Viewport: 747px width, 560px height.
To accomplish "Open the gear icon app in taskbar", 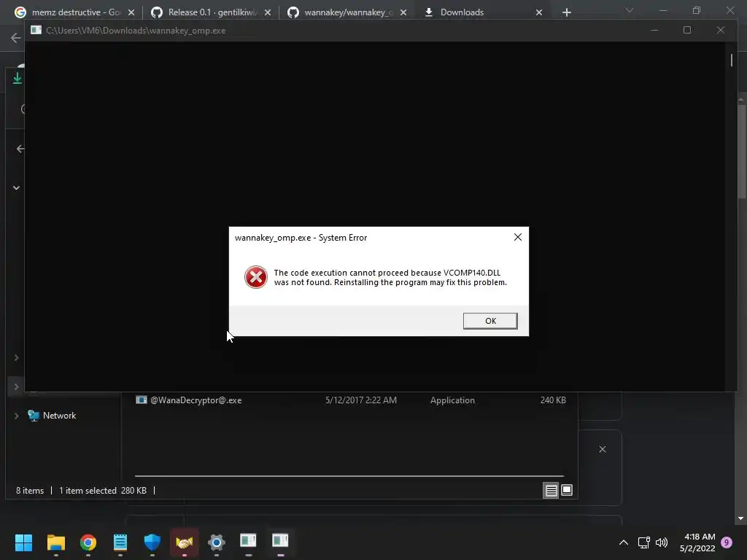I will [216, 542].
